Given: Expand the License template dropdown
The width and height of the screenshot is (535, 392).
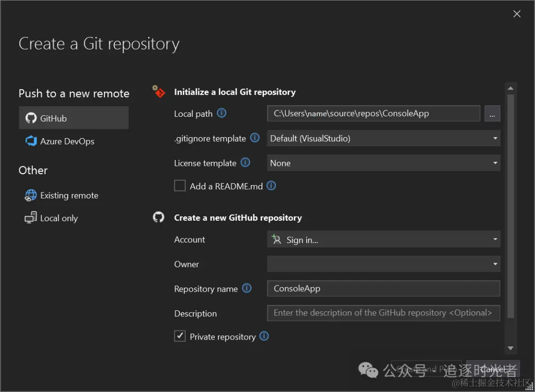Looking at the screenshot, I should click(383, 163).
